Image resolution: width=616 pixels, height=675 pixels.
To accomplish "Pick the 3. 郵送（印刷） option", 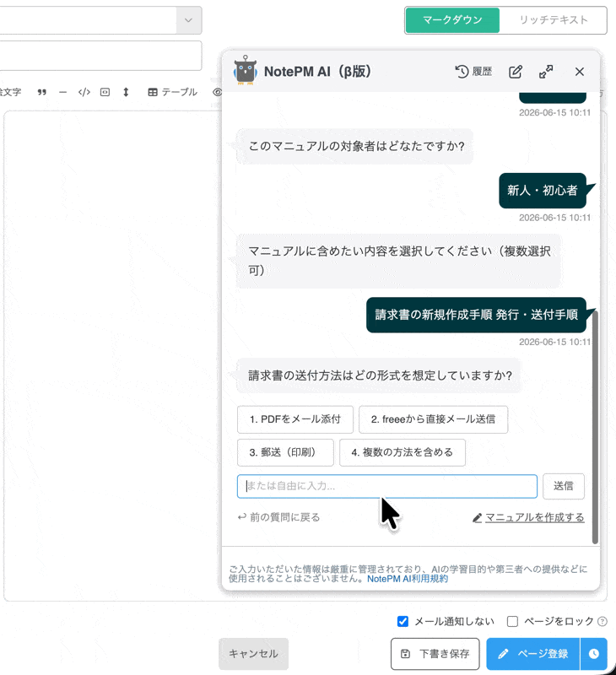I will pyautogui.click(x=285, y=452).
